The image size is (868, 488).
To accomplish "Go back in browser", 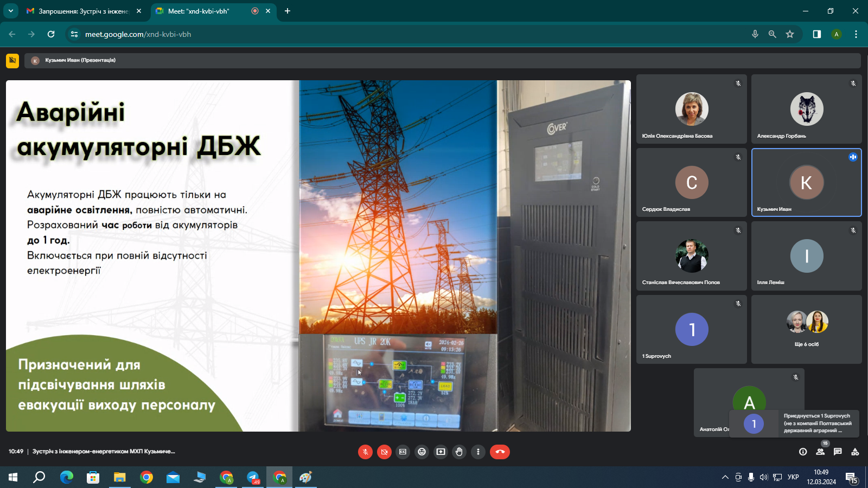I will coord(12,34).
